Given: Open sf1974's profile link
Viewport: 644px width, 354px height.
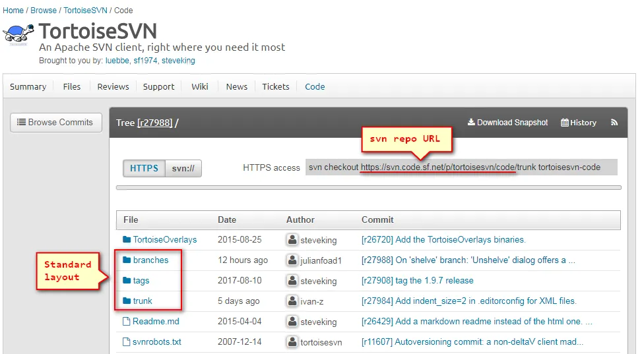Looking at the screenshot, I should tap(145, 60).
